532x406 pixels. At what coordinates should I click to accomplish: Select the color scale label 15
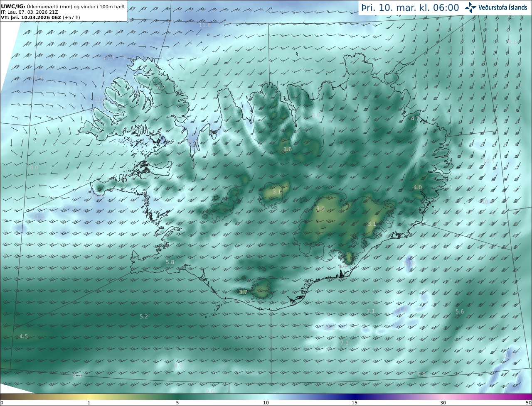[355, 403]
